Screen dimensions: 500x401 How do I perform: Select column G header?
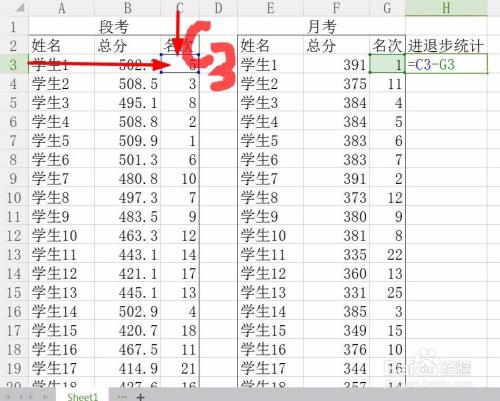tap(387, 8)
